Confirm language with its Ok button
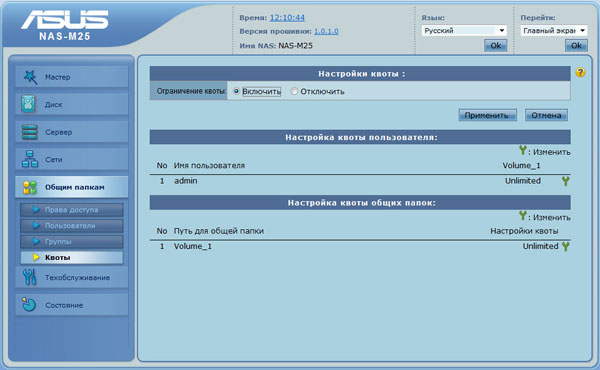This screenshot has width=600, height=370. 496,46
